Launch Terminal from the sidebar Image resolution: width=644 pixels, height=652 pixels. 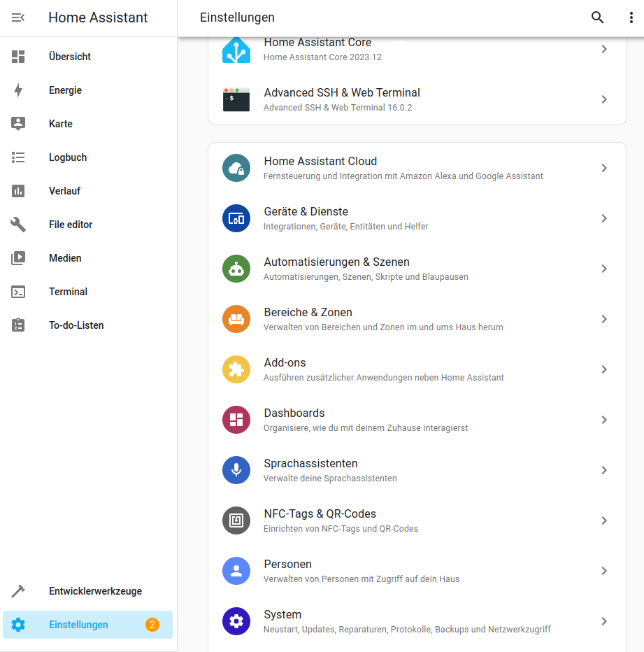tap(87, 292)
